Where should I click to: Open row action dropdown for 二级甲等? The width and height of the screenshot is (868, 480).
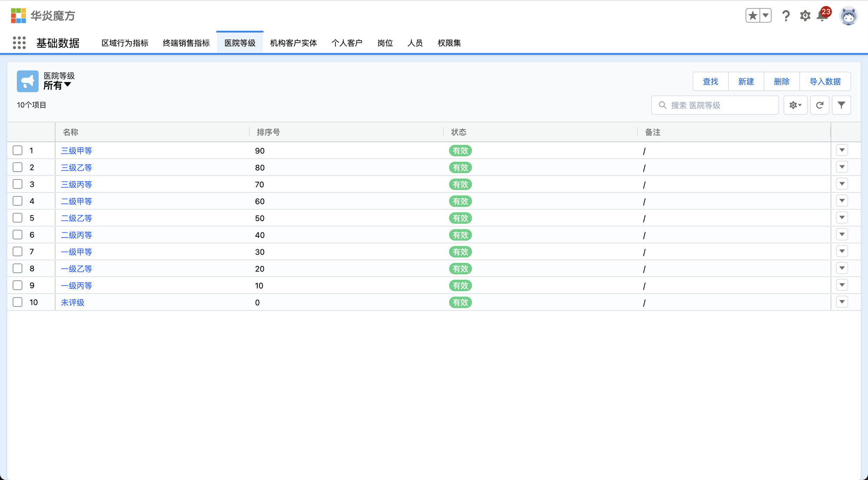[x=842, y=200]
